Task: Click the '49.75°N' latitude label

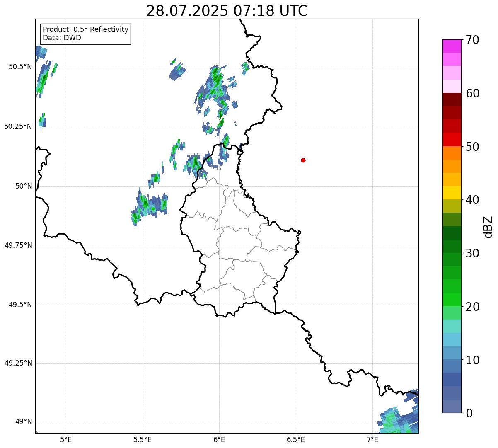Action: point(18,245)
